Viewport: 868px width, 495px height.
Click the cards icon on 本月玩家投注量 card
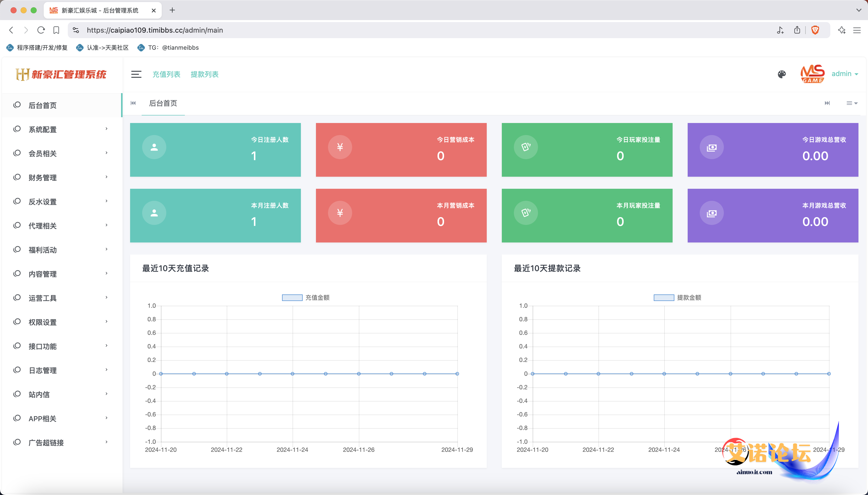[x=526, y=213]
